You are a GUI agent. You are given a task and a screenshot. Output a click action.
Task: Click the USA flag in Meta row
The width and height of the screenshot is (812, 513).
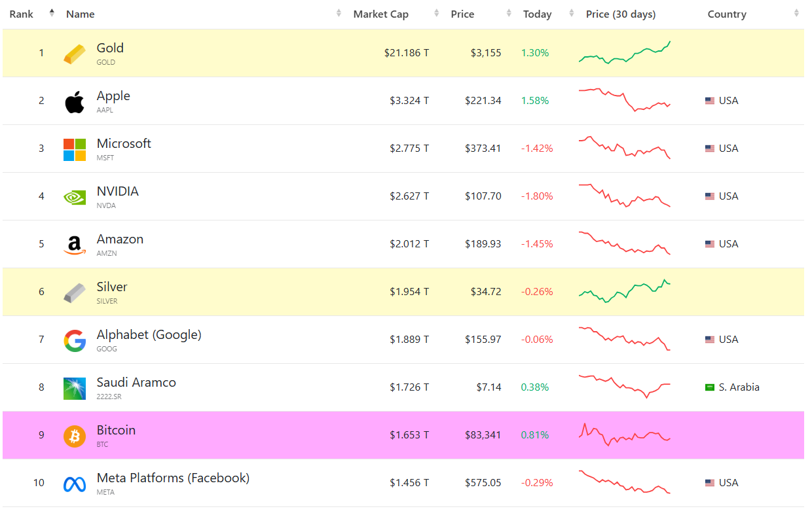coord(710,483)
